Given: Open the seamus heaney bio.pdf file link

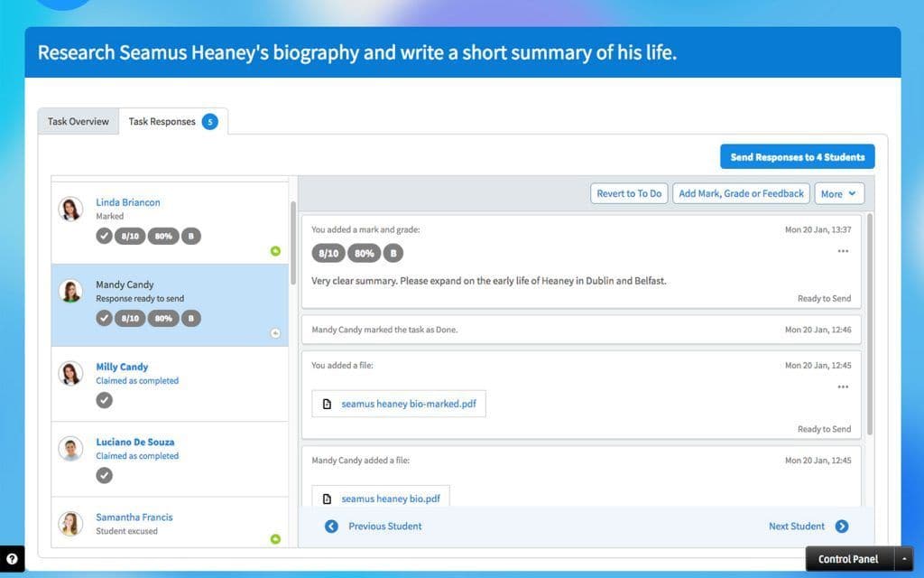Looking at the screenshot, I should (392, 498).
